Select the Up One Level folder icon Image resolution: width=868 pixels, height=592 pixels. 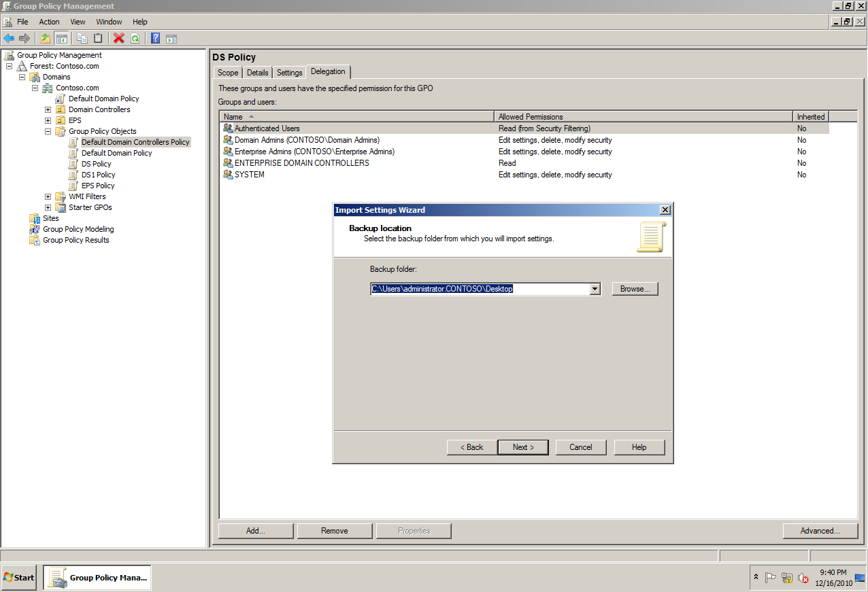point(46,38)
